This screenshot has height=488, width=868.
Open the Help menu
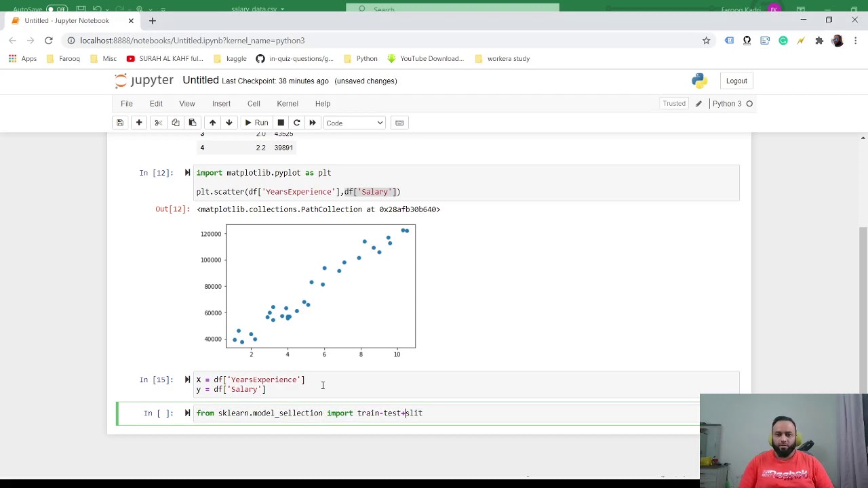[x=323, y=104]
